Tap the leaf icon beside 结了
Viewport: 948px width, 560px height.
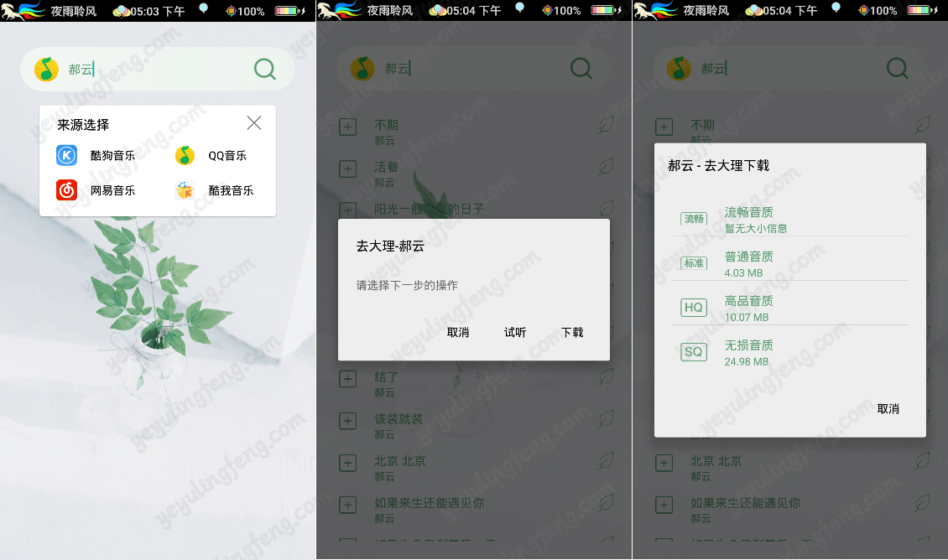click(x=606, y=377)
